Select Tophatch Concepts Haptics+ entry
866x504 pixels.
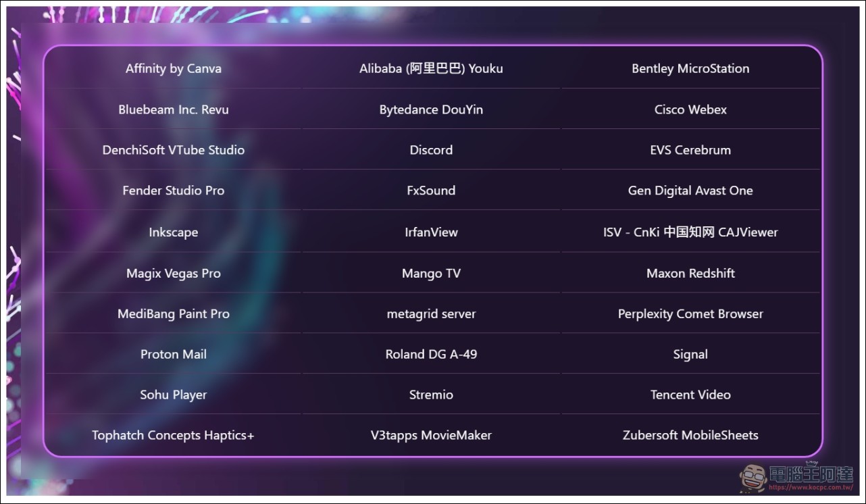tap(174, 435)
